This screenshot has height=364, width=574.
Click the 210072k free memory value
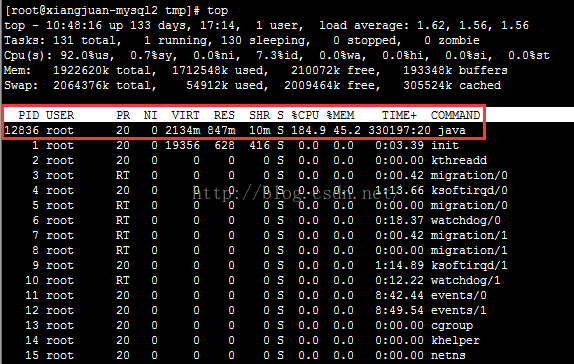click(316, 70)
